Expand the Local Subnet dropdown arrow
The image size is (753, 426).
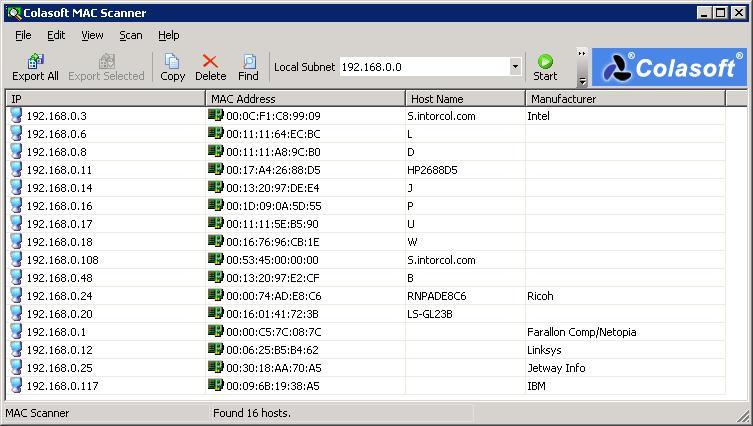coord(515,67)
